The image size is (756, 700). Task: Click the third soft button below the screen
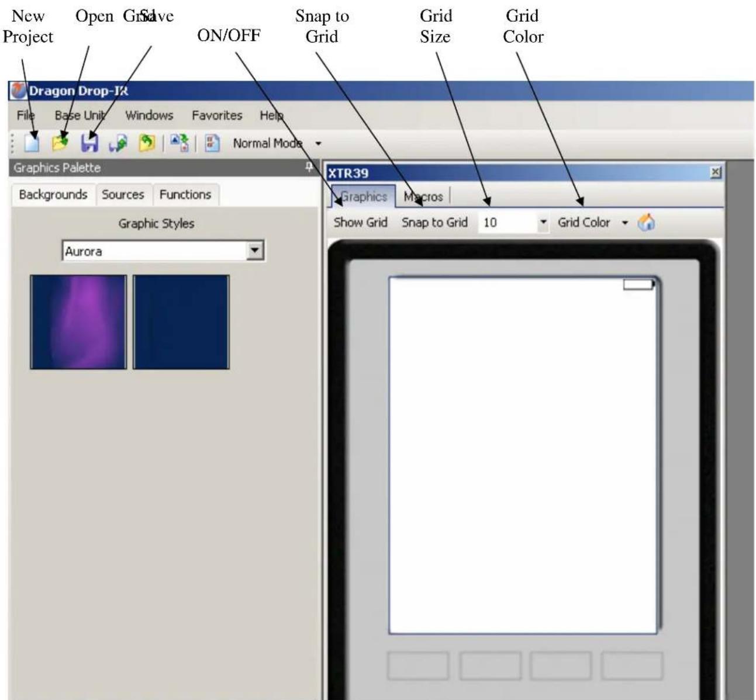[561, 666]
